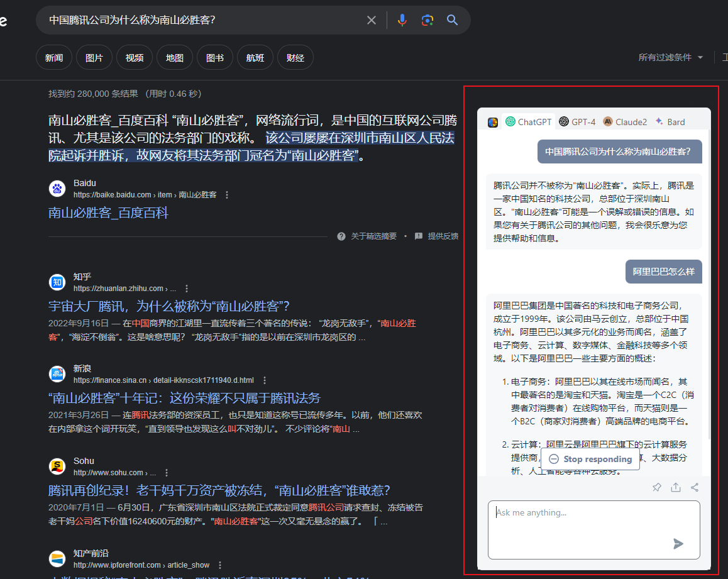
Task: Click the user message 阿里巴巴怎么样
Action: pyautogui.click(x=663, y=272)
